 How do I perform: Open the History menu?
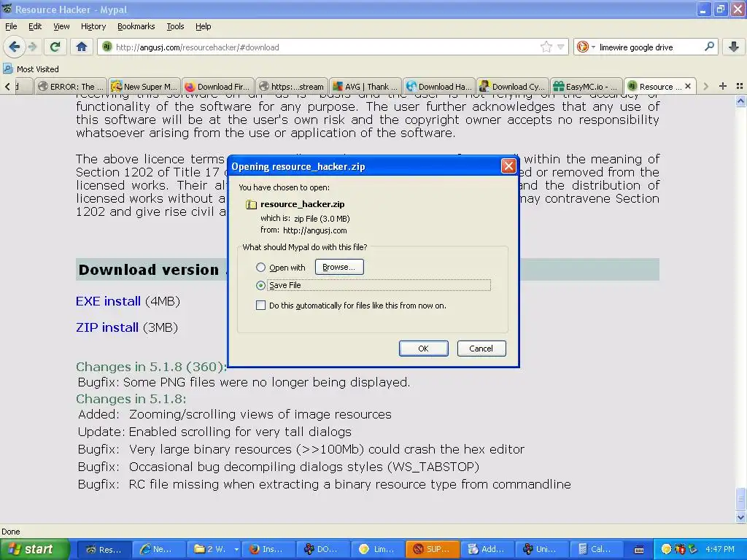pos(93,26)
